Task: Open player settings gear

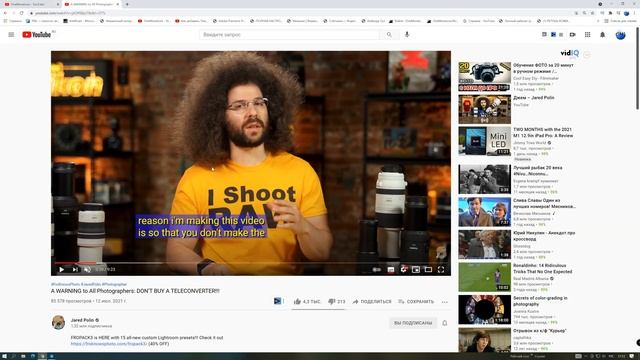Action: tap(403, 269)
